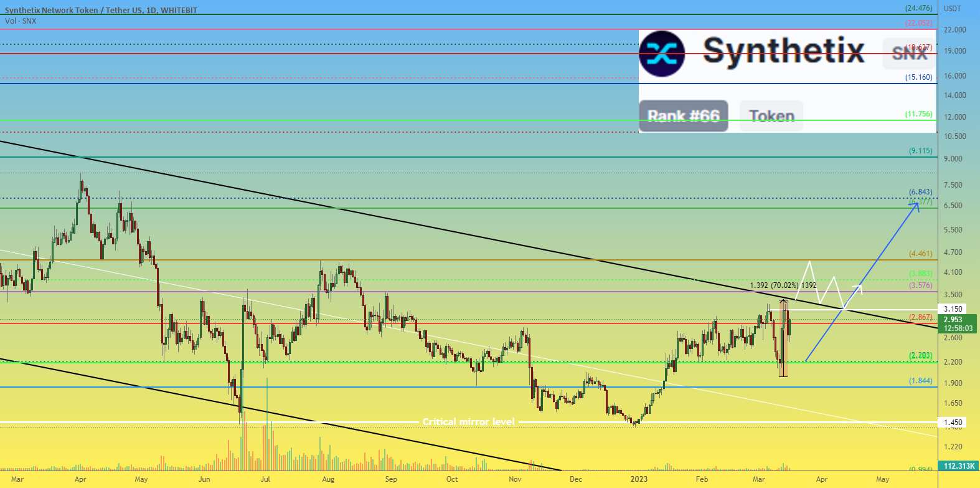Viewport: 980px width, 488px height.
Task: Click the 22.000 price axis label
Action: 955,30
